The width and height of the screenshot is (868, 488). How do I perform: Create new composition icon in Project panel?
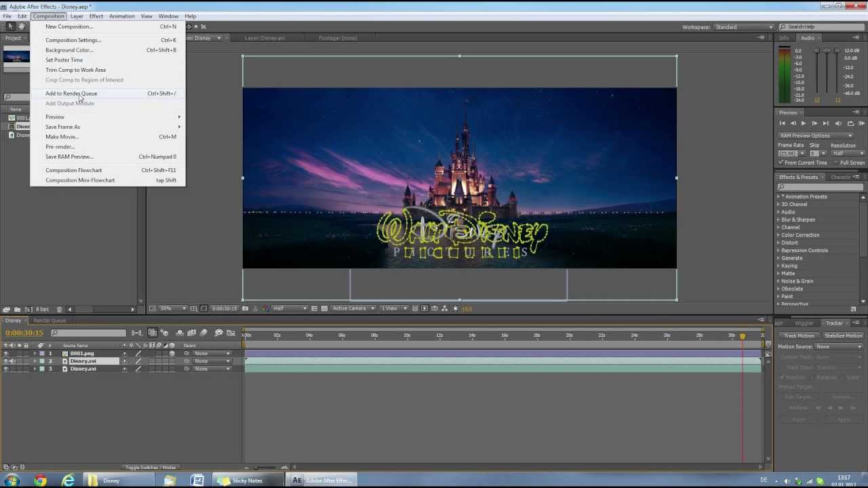point(28,309)
